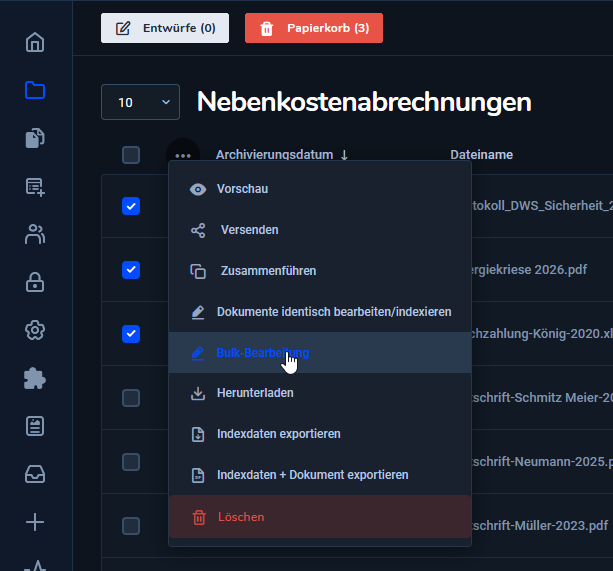Choose Zusammenführen from the menu

point(320,271)
